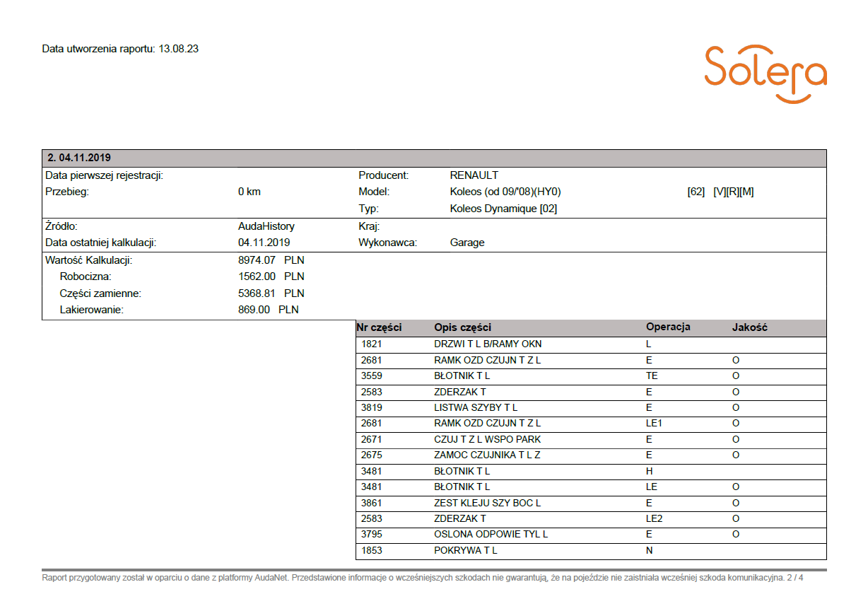868x611 pixels.
Task: Select the mileage value "0 km"
Action: coord(250,192)
